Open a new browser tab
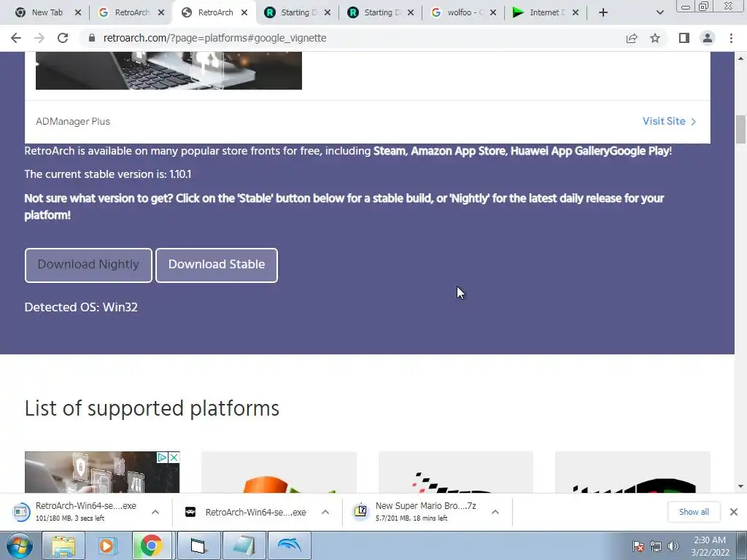Viewport: 747px width, 560px height. [x=603, y=13]
